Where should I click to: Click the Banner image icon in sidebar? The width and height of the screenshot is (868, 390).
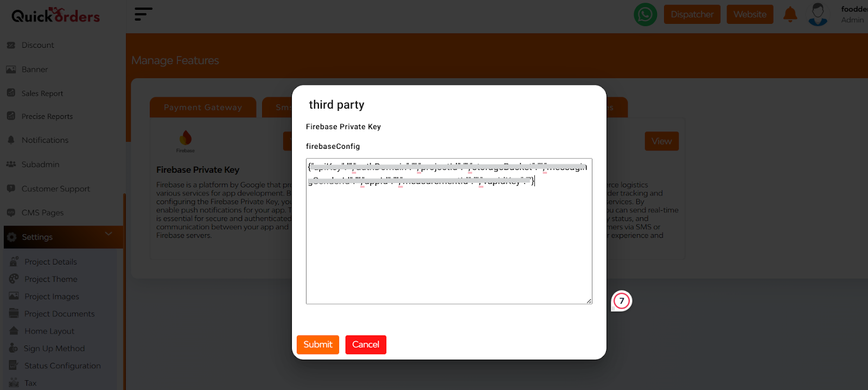click(11, 70)
